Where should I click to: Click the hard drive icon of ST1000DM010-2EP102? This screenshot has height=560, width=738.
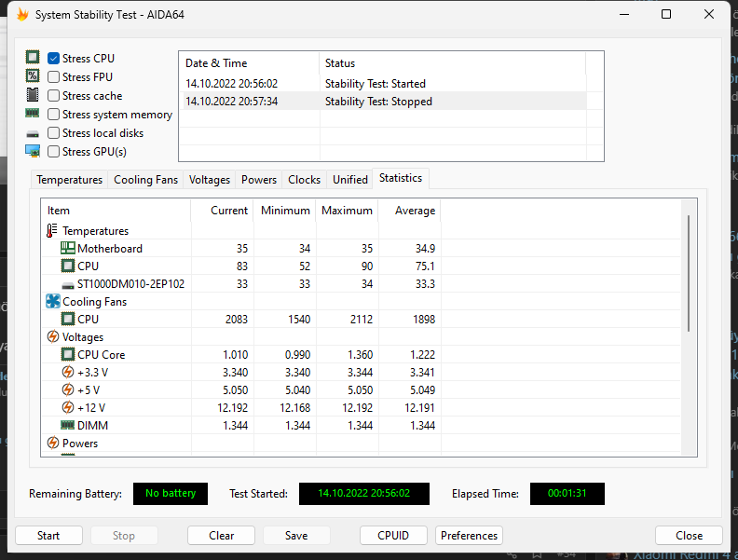coord(68,285)
